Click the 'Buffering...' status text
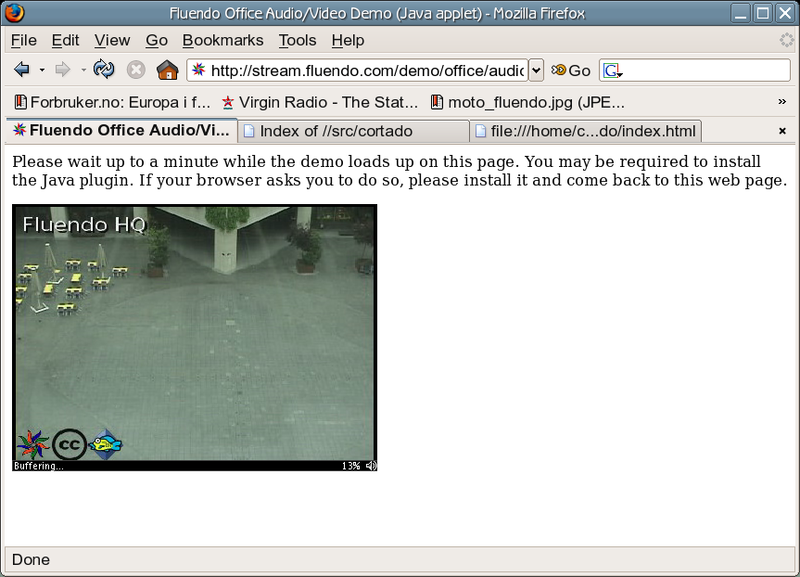This screenshot has height=577, width=800. tap(39, 466)
